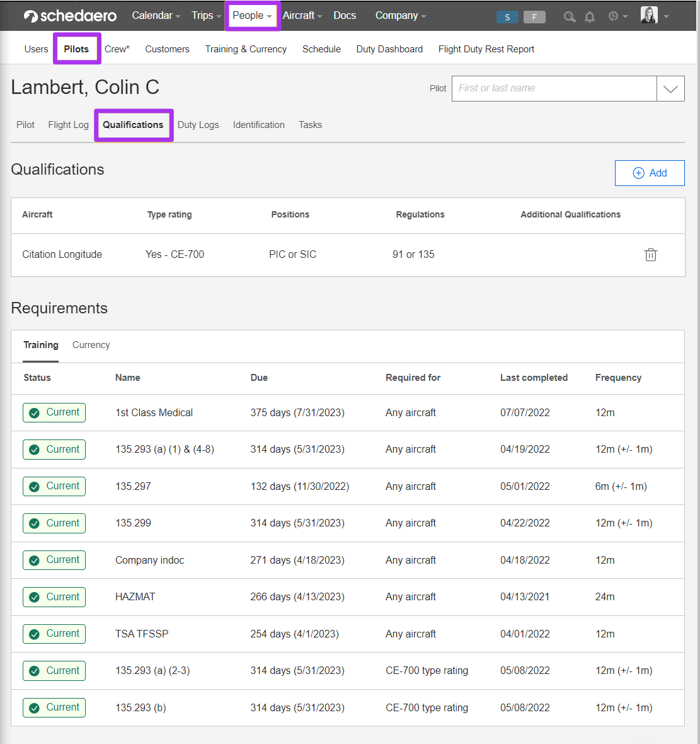Click the '1st Class Medical' requirement name

pyautogui.click(x=154, y=413)
